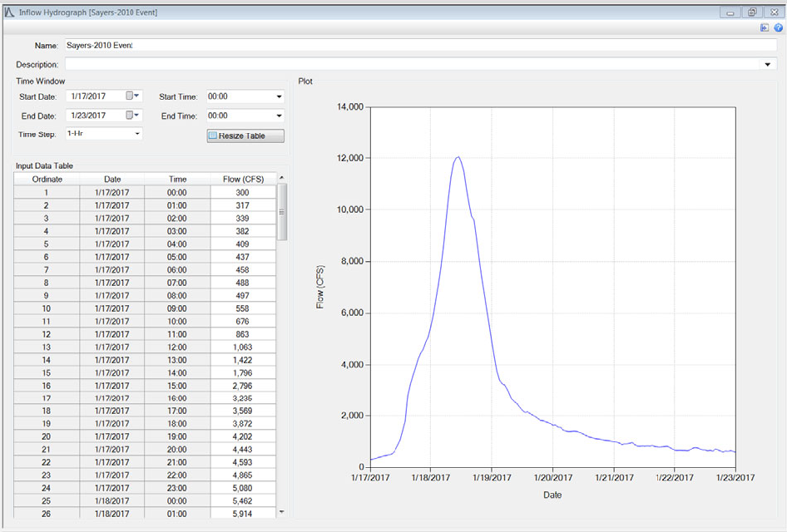Click the scroll-up arrow of the data table
787x532 pixels.
[x=281, y=177]
